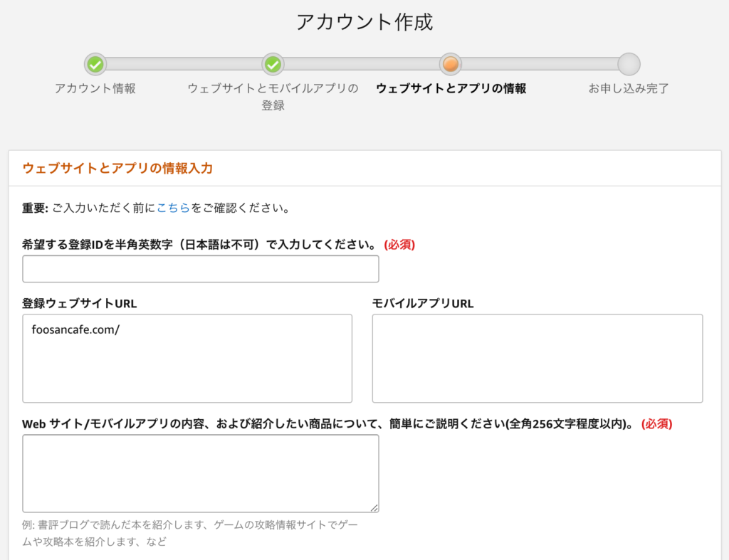The width and height of the screenshot is (729, 560).
Task: Click the orange current-step circle icon
Action: pyautogui.click(x=450, y=65)
